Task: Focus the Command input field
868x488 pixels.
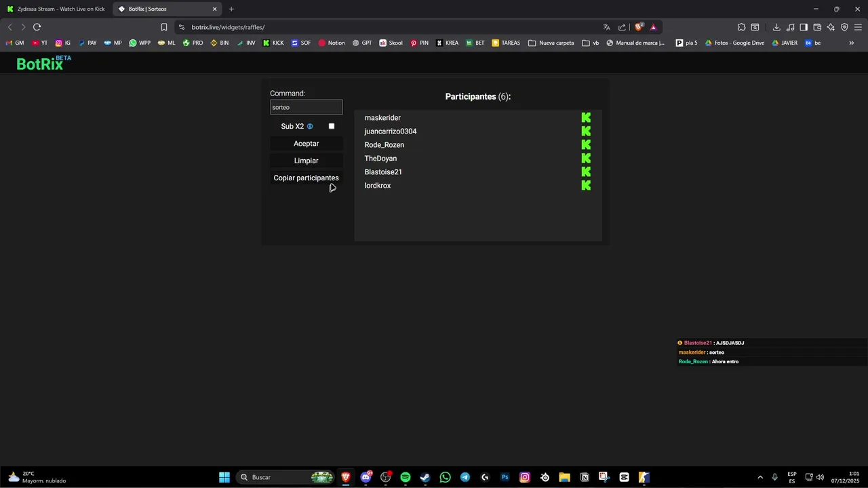Action: pyautogui.click(x=306, y=107)
